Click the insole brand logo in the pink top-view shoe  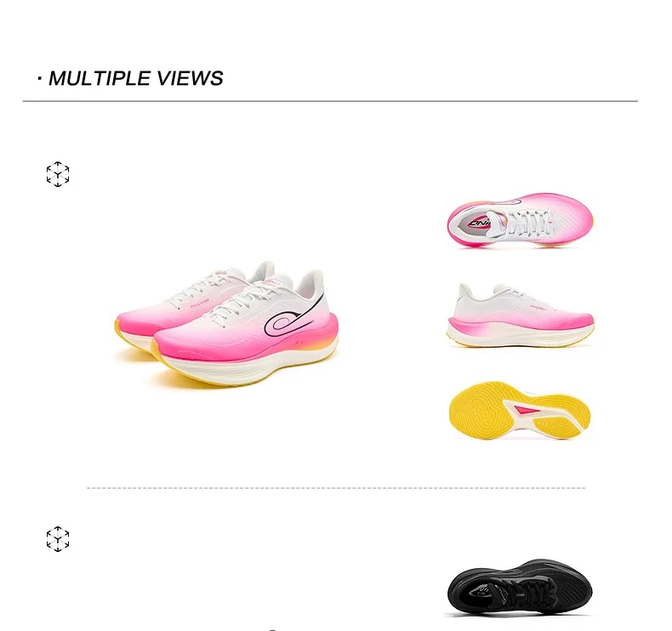[x=480, y=222]
